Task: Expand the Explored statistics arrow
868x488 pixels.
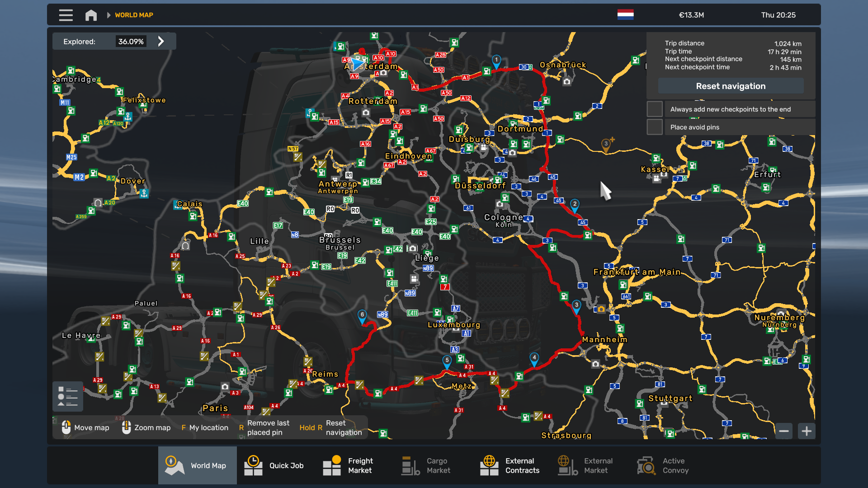Action: (x=161, y=42)
